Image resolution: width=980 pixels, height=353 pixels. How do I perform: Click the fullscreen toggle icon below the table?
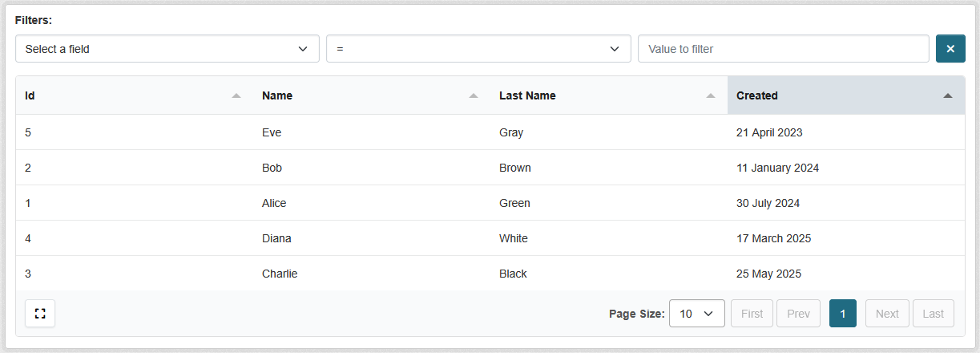tap(40, 314)
